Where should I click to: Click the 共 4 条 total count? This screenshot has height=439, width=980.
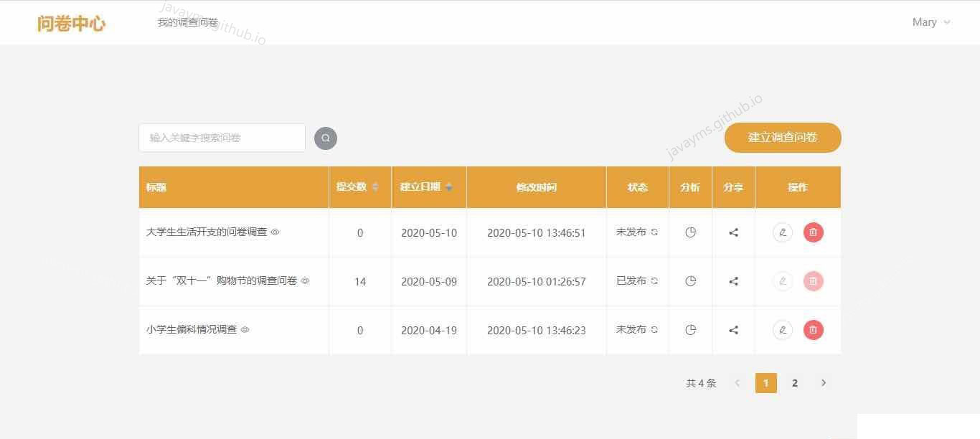tap(701, 383)
